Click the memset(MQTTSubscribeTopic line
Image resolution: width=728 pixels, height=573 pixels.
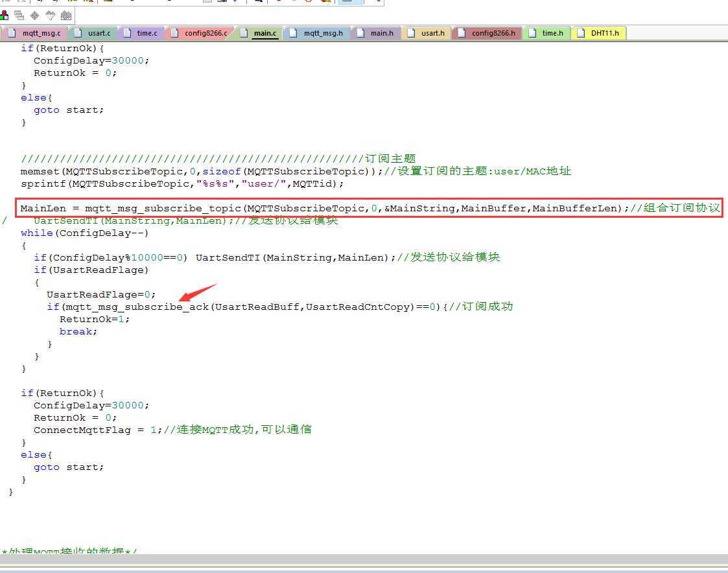click(296, 171)
